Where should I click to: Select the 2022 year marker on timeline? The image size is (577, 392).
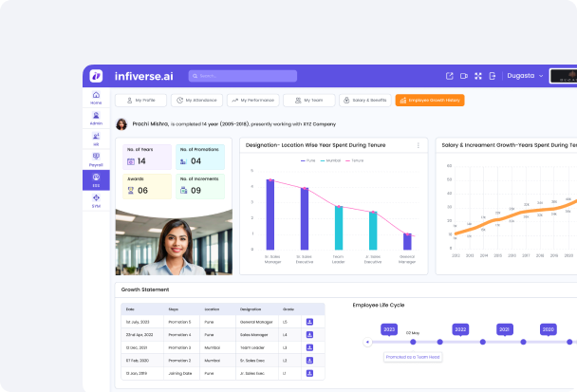tap(460, 329)
